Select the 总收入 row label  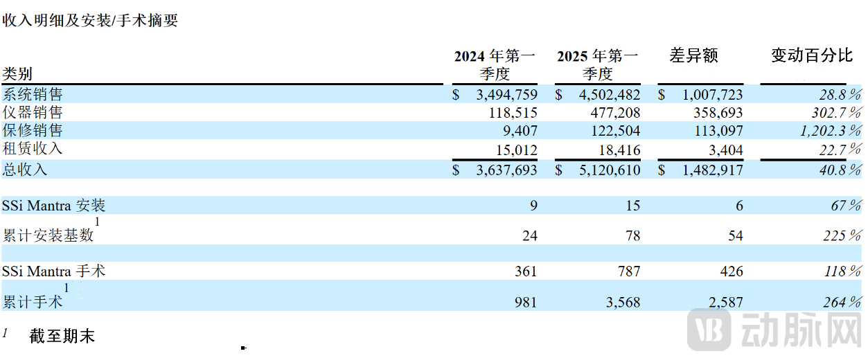coord(25,169)
